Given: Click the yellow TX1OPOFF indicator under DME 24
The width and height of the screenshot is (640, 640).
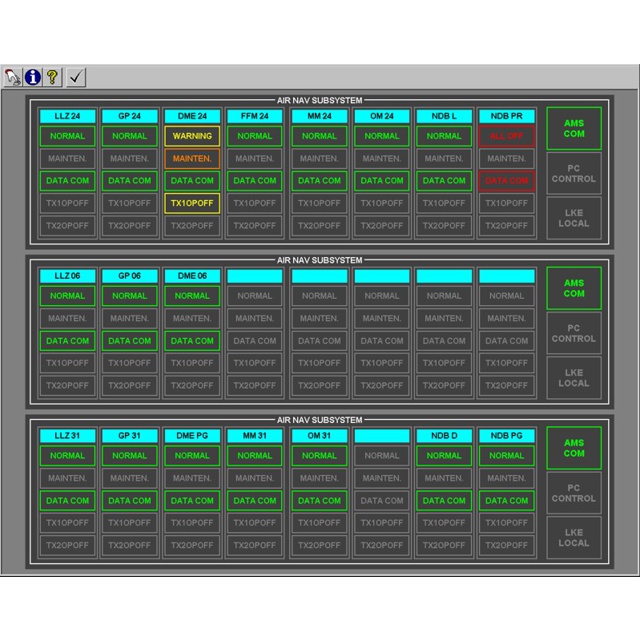Looking at the screenshot, I should coord(192,203).
